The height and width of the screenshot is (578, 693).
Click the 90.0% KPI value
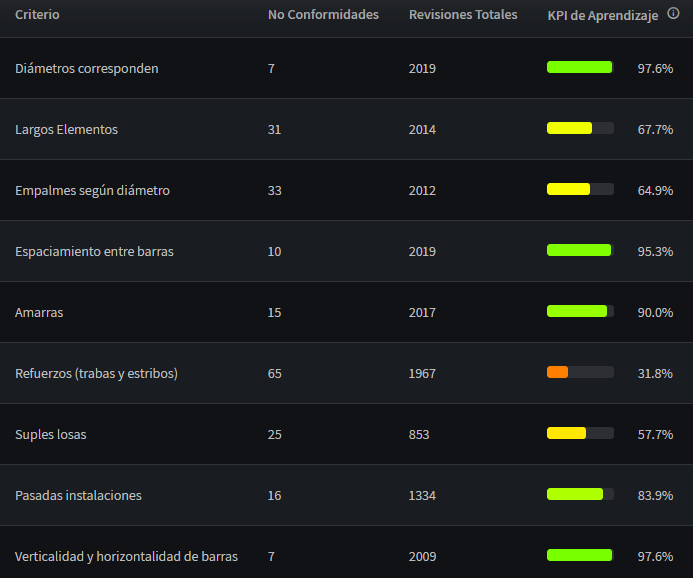tap(655, 312)
